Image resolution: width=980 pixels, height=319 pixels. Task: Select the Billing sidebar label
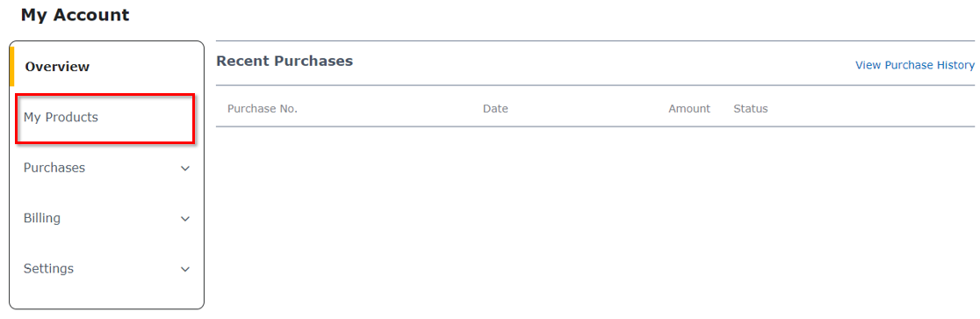42,218
